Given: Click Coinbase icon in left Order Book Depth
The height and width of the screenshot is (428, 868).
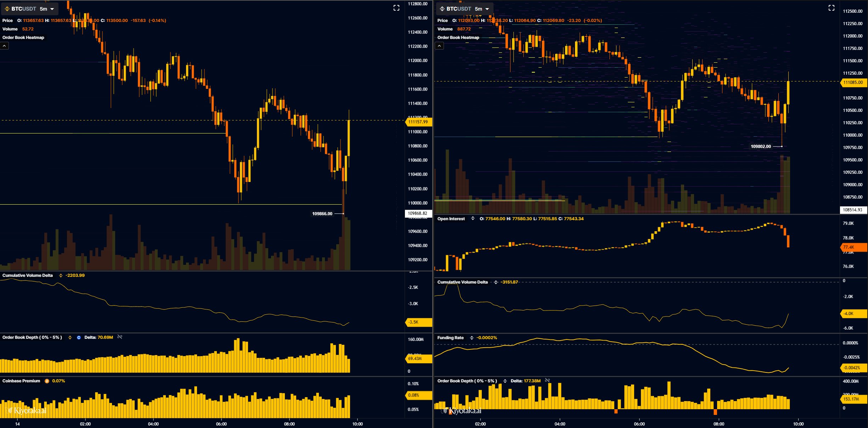Looking at the screenshot, I should (79, 337).
